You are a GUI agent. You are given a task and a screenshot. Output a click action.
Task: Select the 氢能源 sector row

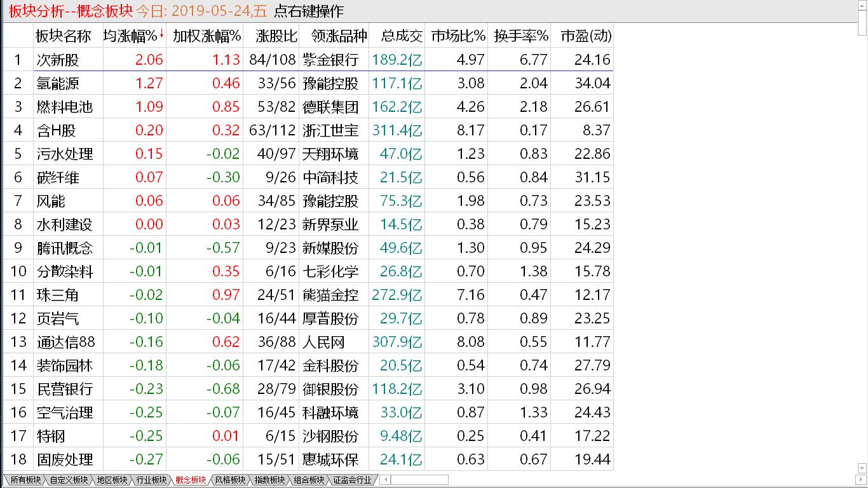click(x=308, y=83)
